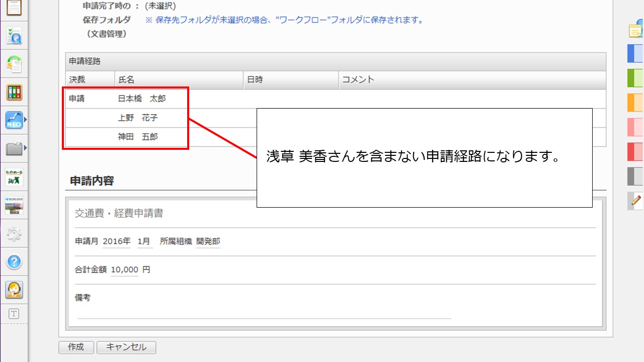Click the pencil edit icon on the right

click(635, 201)
